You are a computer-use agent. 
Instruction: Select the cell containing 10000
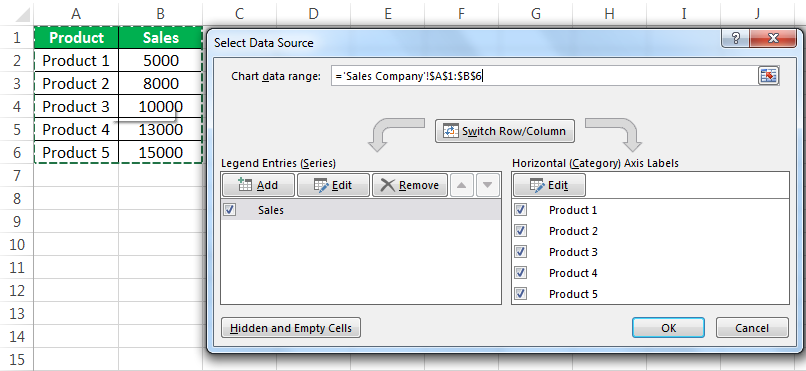pos(160,106)
